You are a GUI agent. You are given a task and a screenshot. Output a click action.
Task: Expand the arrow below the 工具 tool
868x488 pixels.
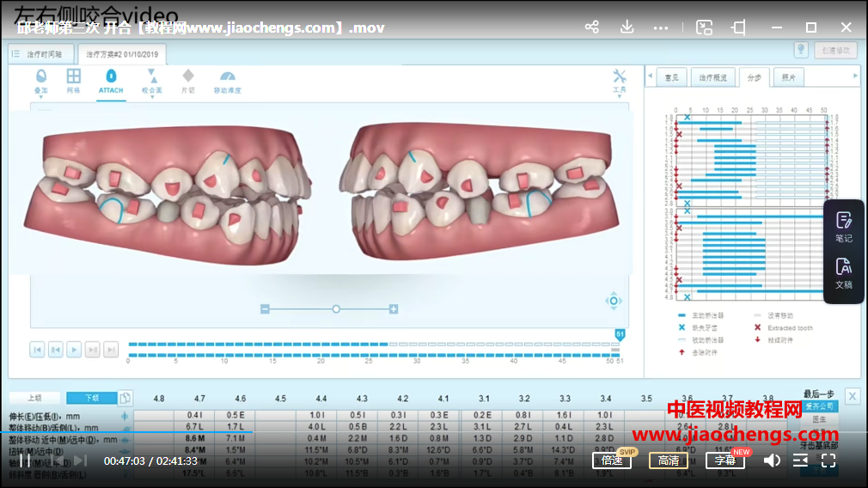(620, 97)
